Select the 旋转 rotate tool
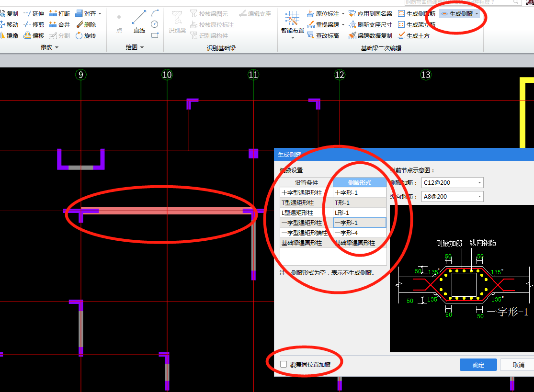Image resolution: width=534 pixels, height=392 pixels. [85, 35]
